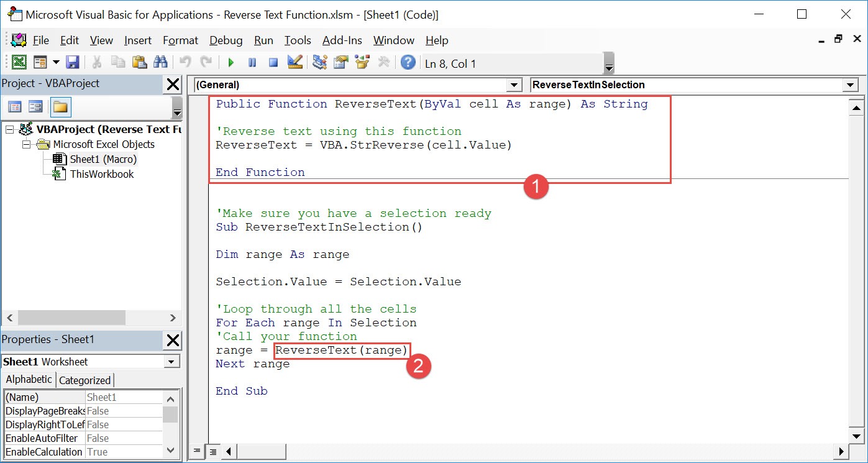Click the Copy icon in toolbar
The height and width of the screenshot is (463, 868).
(118, 62)
